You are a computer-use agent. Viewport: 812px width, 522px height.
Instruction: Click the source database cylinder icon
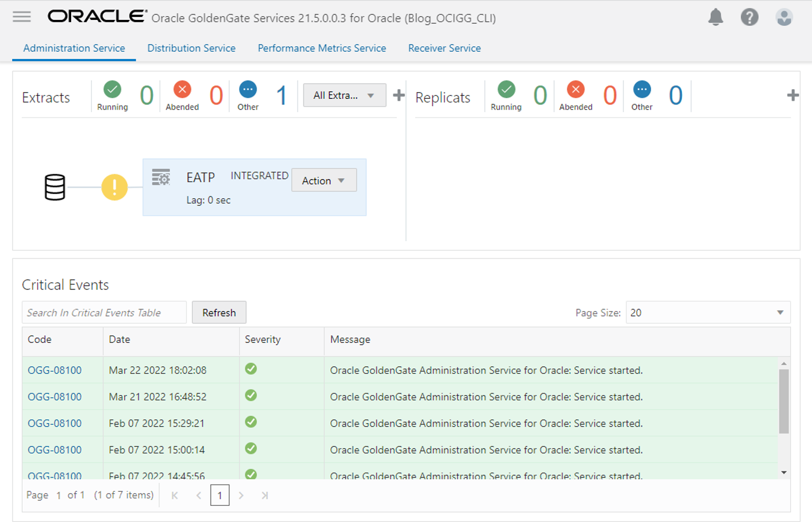[55, 187]
